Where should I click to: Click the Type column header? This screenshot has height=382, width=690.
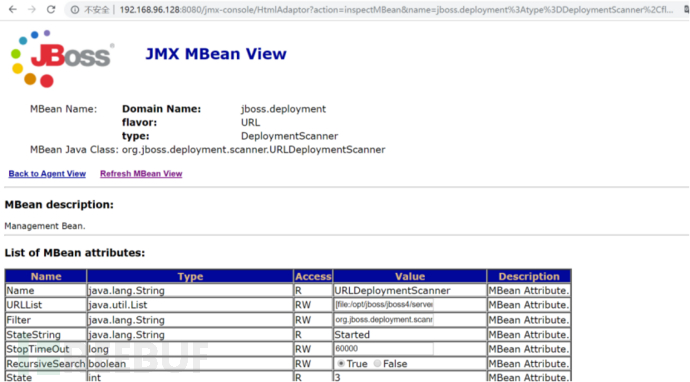point(190,276)
